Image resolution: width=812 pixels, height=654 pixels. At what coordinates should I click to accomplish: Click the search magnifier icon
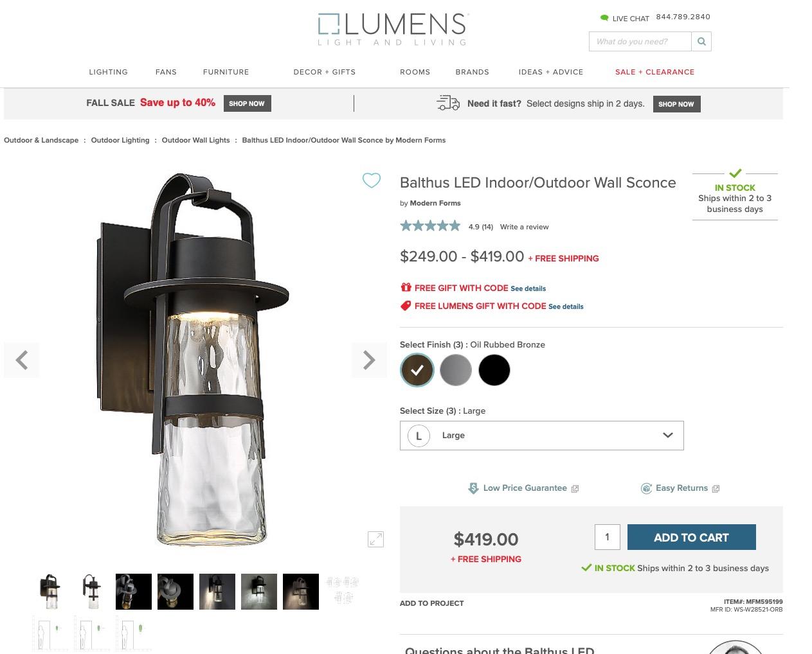coord(701,42)
